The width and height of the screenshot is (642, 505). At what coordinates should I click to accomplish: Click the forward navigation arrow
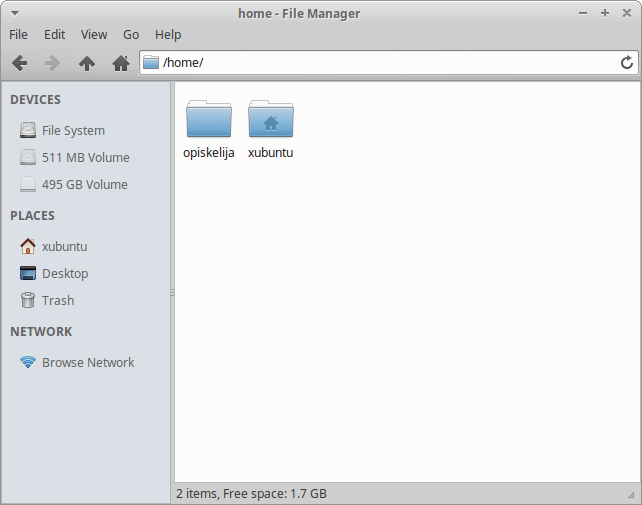(x=53, y=63)
